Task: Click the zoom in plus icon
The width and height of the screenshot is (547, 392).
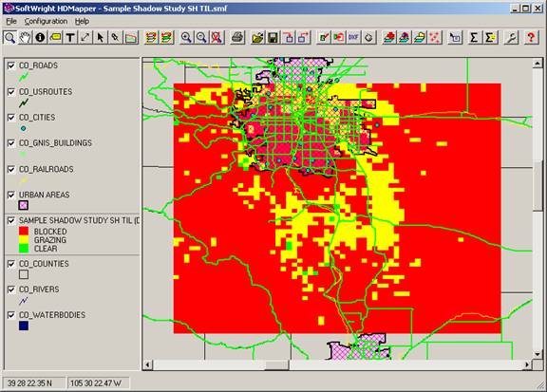Action: (186, 37)
